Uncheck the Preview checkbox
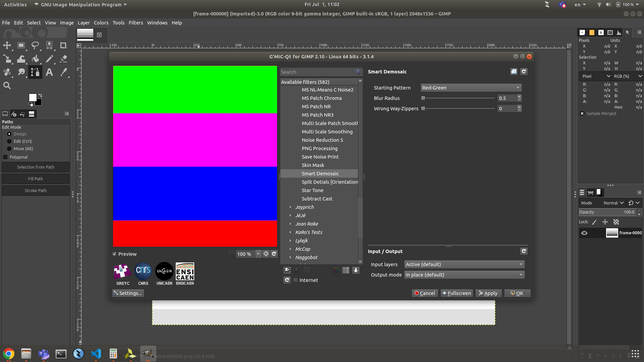 tap(115, 254)
